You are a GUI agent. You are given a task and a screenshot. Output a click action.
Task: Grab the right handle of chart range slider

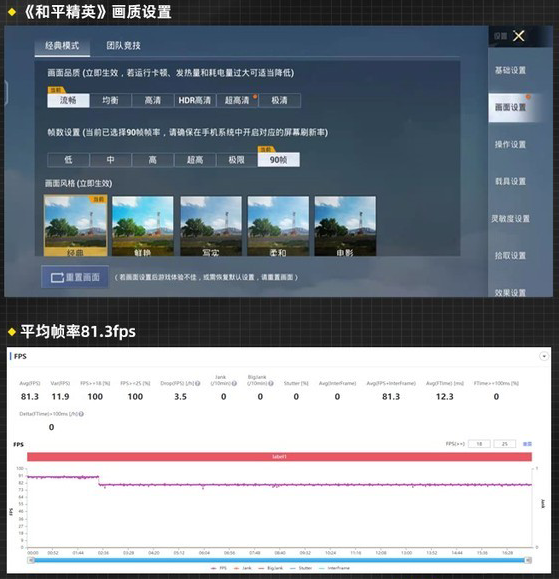click(x=528, y=560)
